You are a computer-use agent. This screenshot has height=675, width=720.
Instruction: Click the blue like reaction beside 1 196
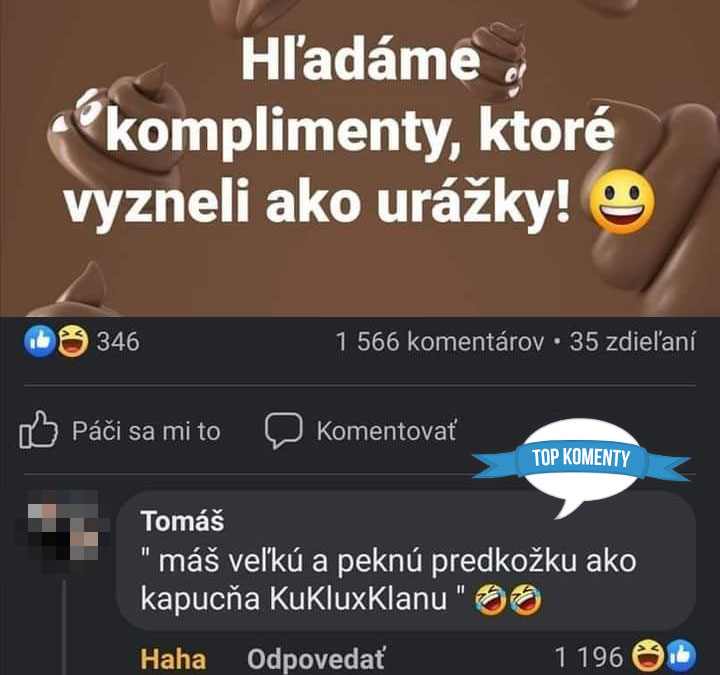[681, 656]
